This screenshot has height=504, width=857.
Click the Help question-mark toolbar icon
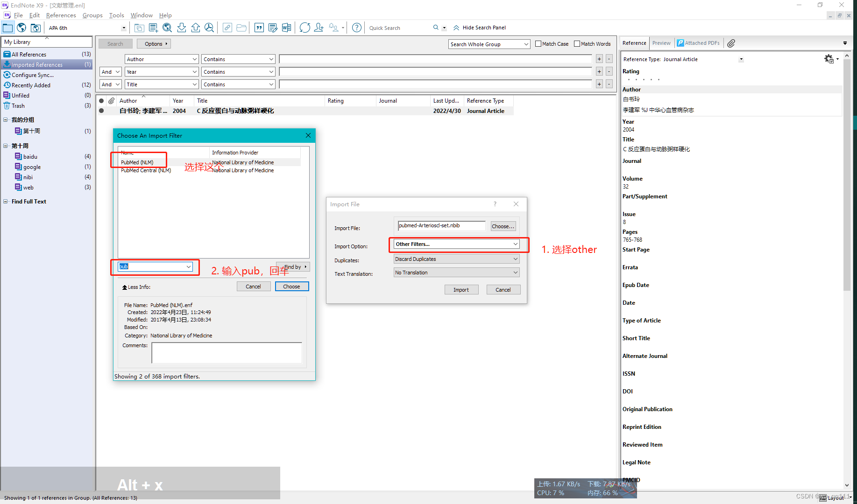[357, 28]
